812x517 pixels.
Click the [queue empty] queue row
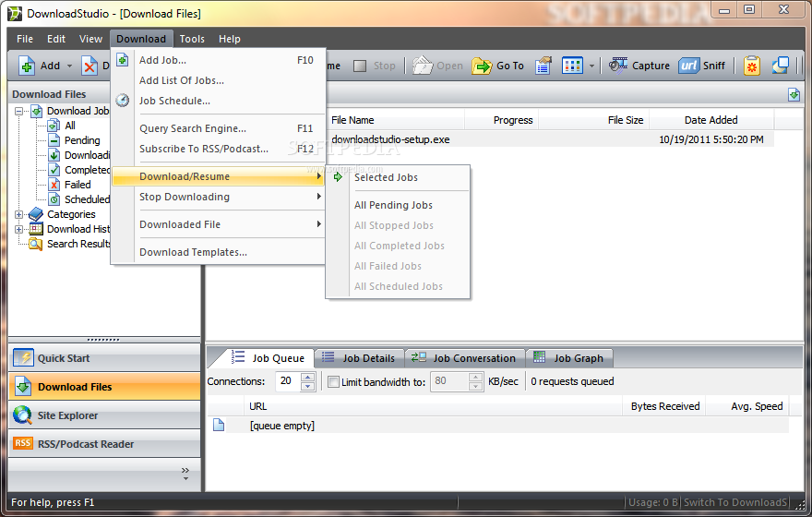click(x=498, y=426)
